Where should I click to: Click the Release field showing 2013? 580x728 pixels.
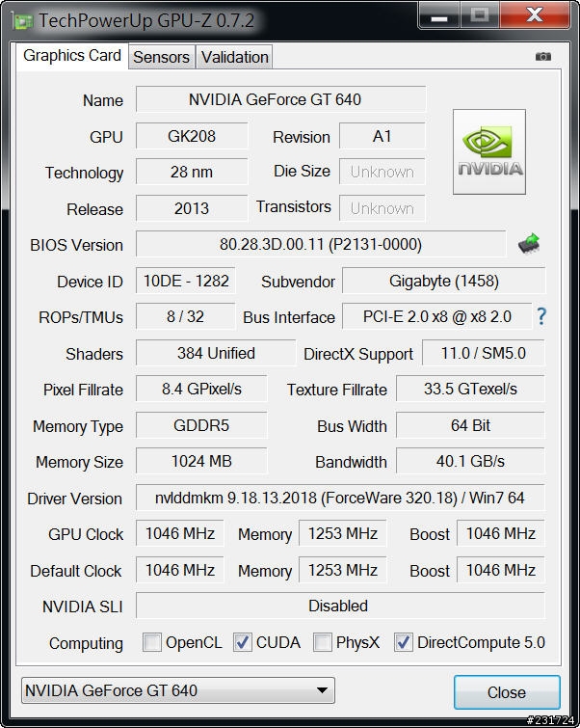(x=192, y=208)
